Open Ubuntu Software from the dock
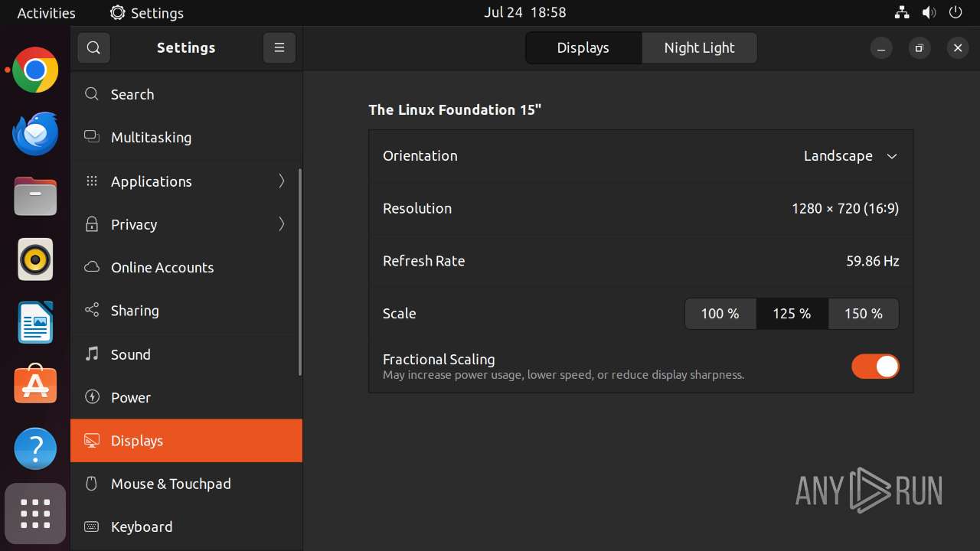Screen dimensions: 980x551 (x=35, y=385)
